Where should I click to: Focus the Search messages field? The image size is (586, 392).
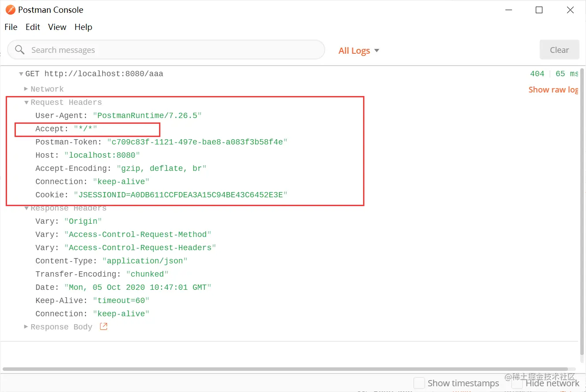point(166,50)
